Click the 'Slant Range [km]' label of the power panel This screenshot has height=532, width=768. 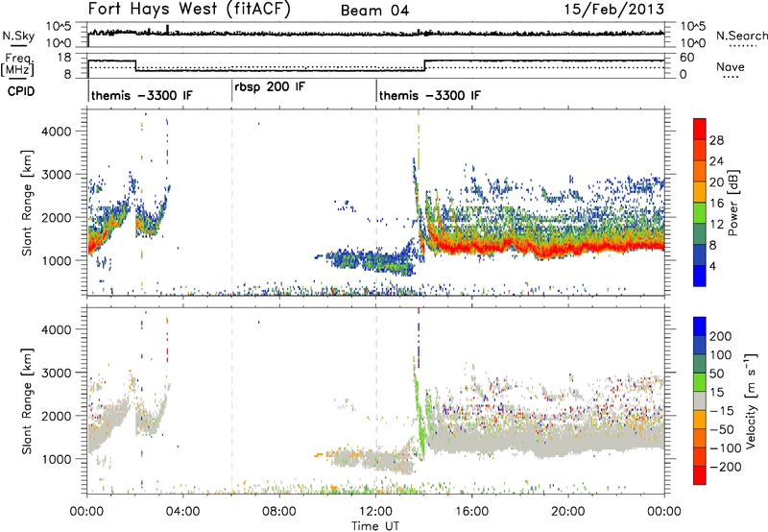pyautogui.click(x=27, y=203)
